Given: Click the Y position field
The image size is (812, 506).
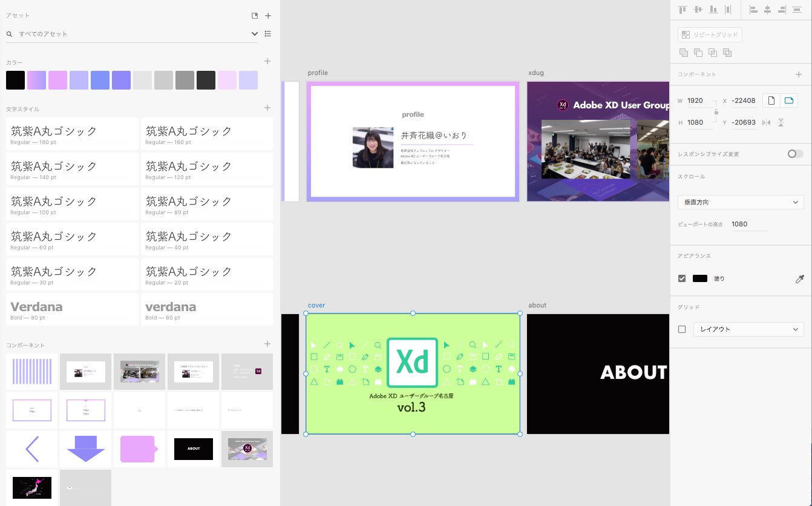Looking at the screenshot, I should 744,122.
